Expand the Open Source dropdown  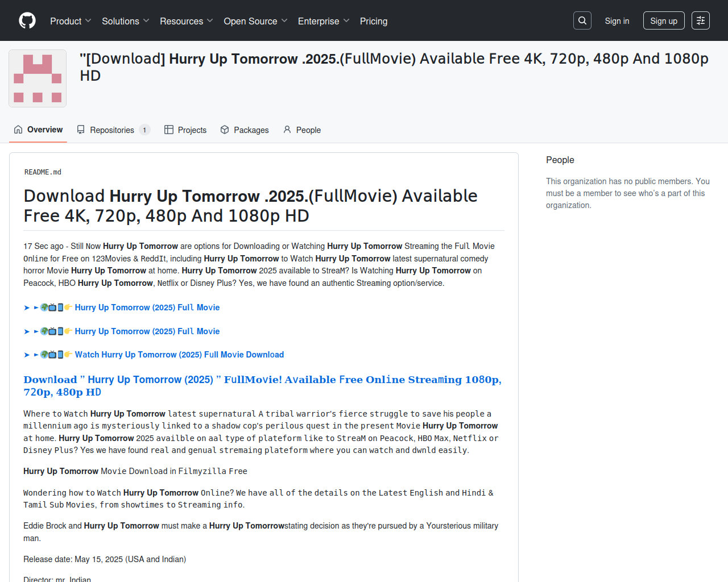[x=255, y=21]
